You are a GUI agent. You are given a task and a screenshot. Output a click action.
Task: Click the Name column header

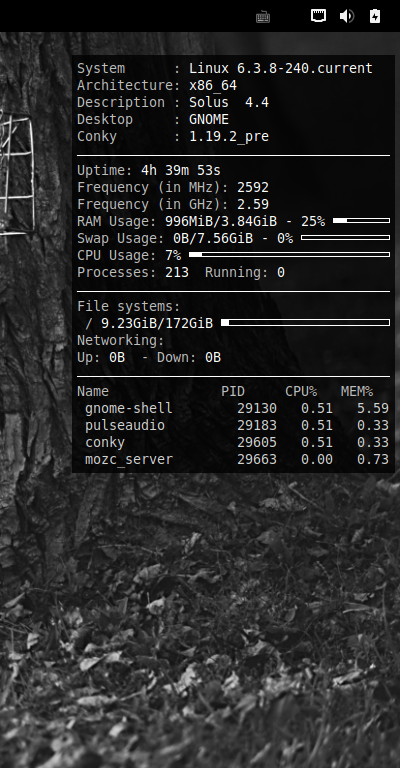coord(93,392)
